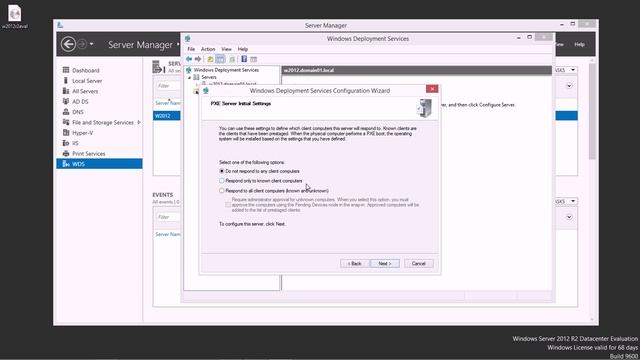Select WDS in Server Manager sidebar
The image size is (640, 360).
(99, 164)
